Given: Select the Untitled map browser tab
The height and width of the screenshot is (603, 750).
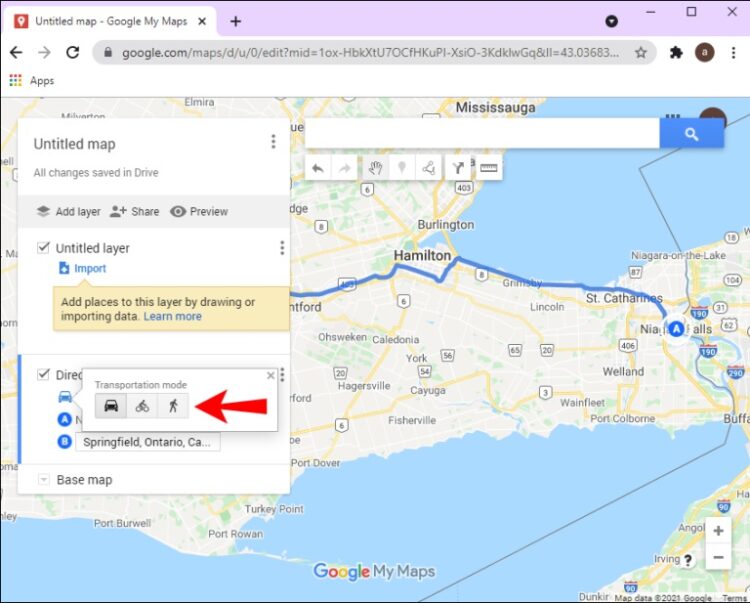Looking at the screenshot, I should coord(110,21).
